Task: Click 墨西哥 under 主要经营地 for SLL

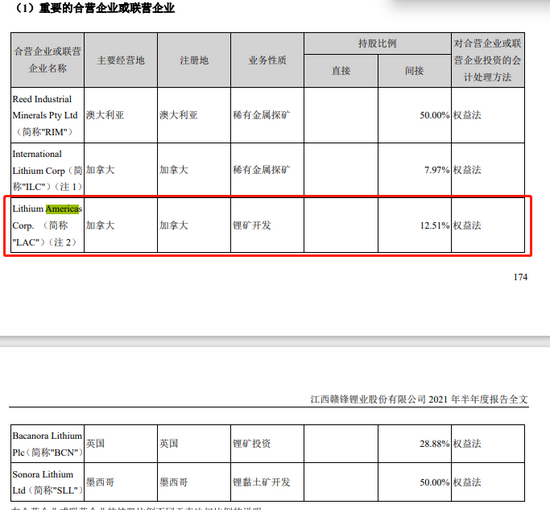Action: [100, 482]
